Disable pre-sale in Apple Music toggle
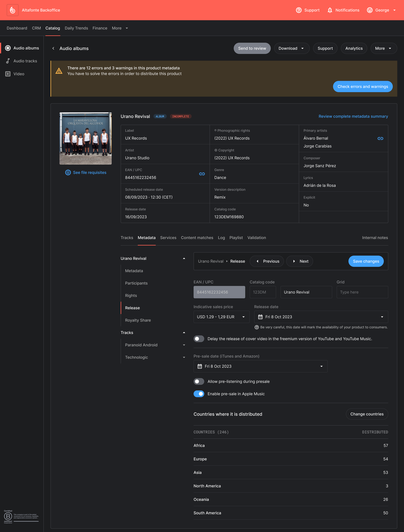This screenshot has width=404, height=532. point(199,394)
